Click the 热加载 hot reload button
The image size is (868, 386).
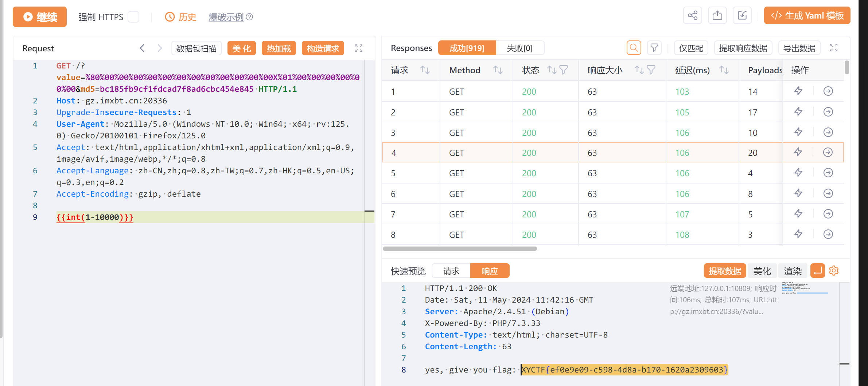coord(279,48)
